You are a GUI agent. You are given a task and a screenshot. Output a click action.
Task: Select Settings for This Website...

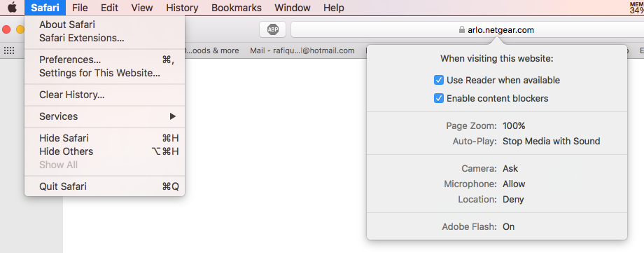pyautogui.click(x=105, y=73)
